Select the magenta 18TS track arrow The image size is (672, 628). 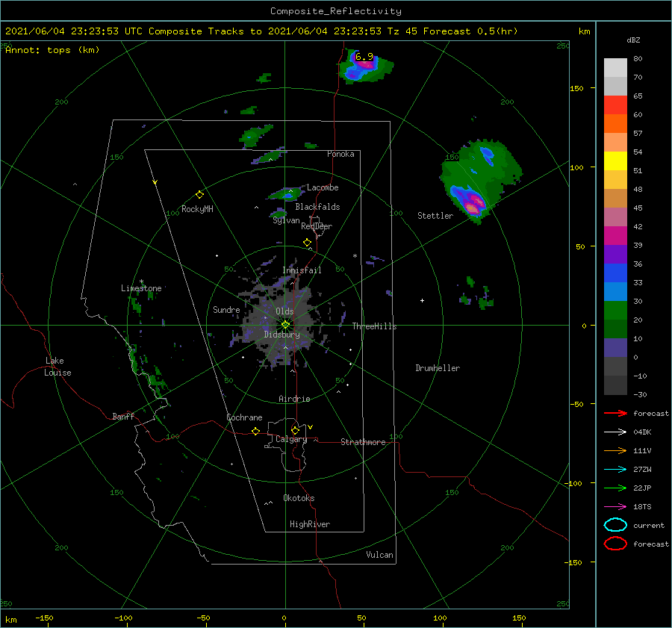615,507
